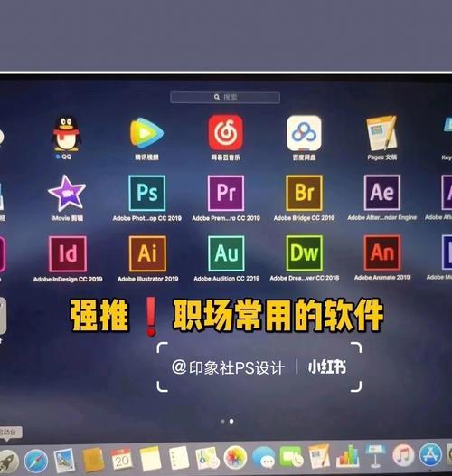Open Messages bubble in Dock
Viewport: 452px width, 476px height.
tap(263, 458)
